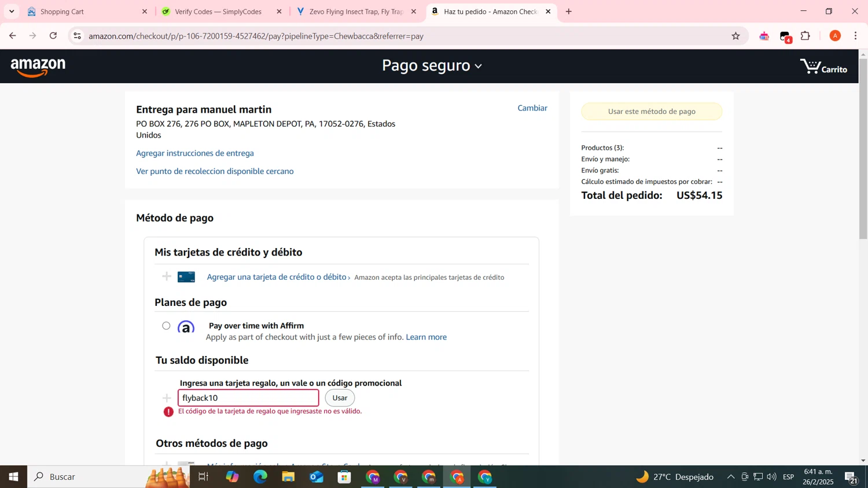868x488 pixels.
Task: Open File Explorer from taskbar
Action: [288, 477]
